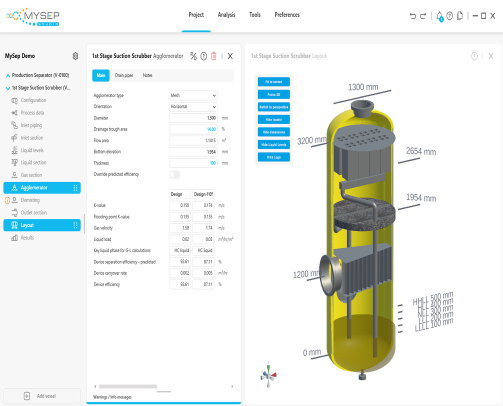Click the undo arrow in the title bar
The width and height of the screenshot is (503, 406).
[413, 16]
